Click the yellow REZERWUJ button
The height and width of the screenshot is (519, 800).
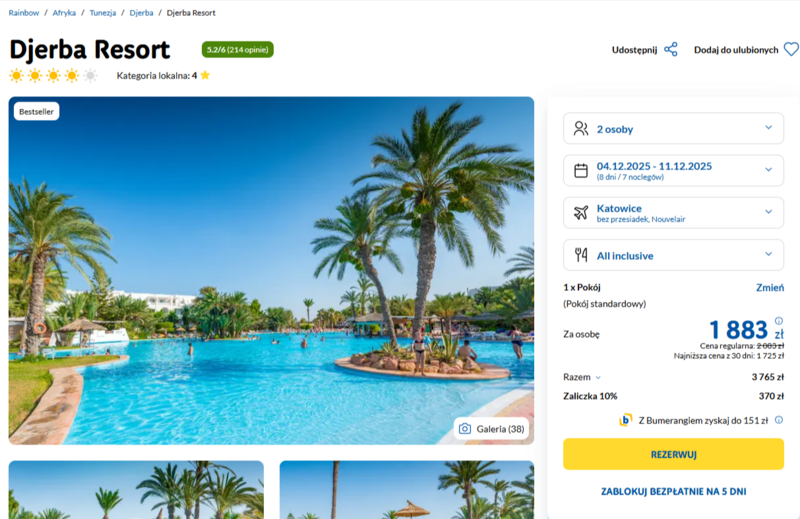click(673, 454)
